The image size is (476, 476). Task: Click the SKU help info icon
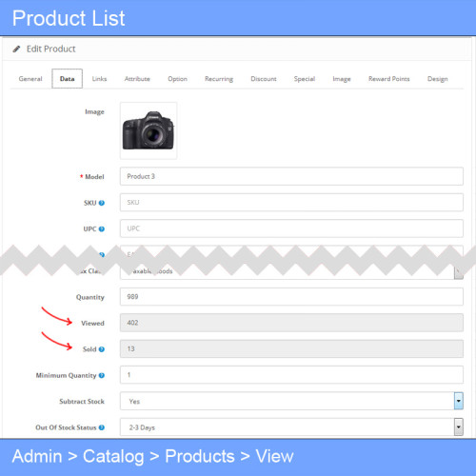point(102,203)
